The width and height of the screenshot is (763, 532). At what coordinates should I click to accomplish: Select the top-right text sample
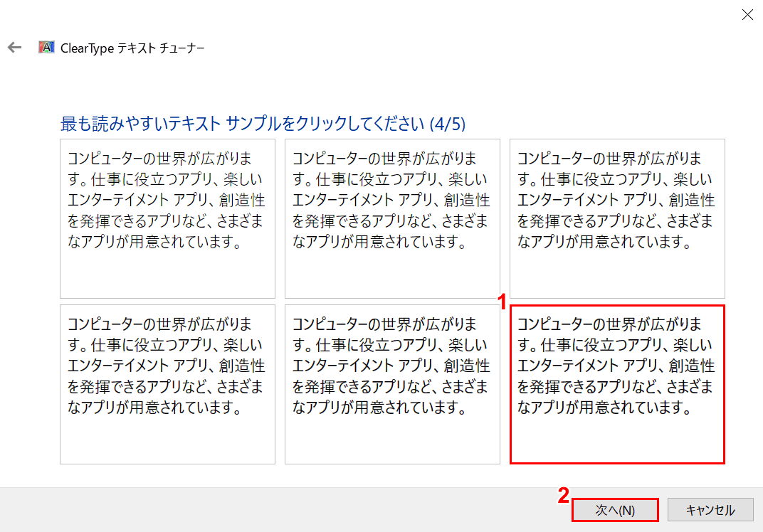point(617,218)
